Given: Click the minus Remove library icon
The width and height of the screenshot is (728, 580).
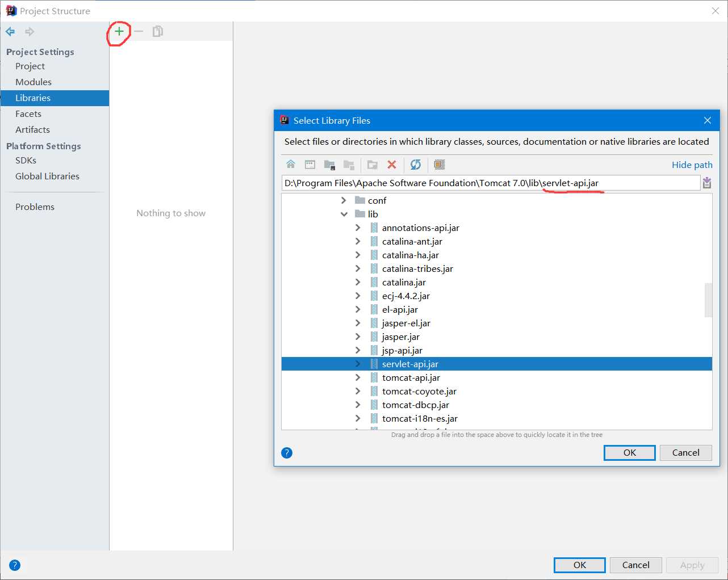Looking at the screenshot, I should (x=139, y=31).
